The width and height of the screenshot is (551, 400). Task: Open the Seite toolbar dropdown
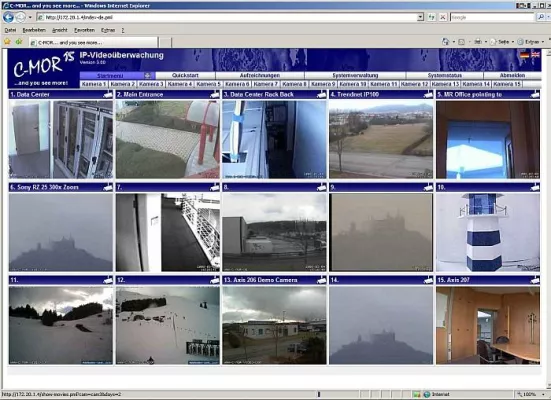tap(504, 42)
